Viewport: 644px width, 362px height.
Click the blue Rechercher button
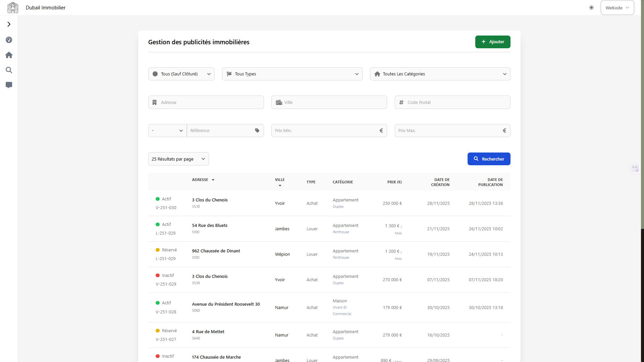click(489, 159)
